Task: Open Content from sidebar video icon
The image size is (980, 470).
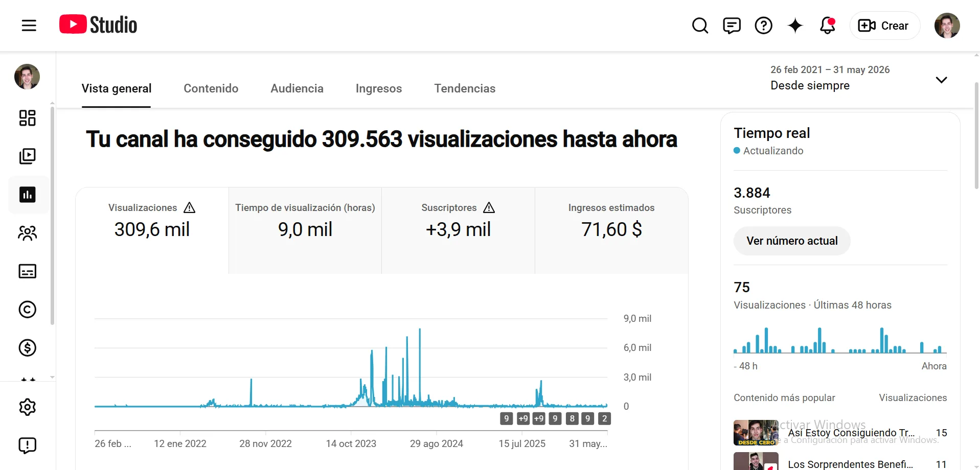Action: point(28,156)
